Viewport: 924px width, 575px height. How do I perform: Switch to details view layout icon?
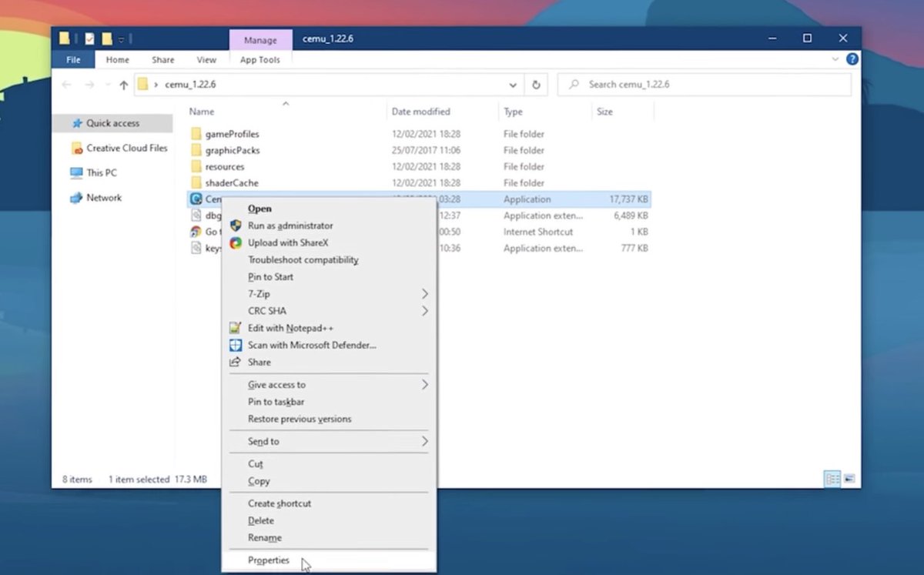tap(832, 479)
